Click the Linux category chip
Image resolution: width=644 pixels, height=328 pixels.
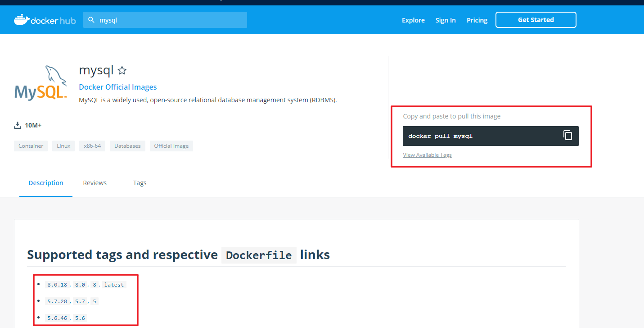pos(63,146)
